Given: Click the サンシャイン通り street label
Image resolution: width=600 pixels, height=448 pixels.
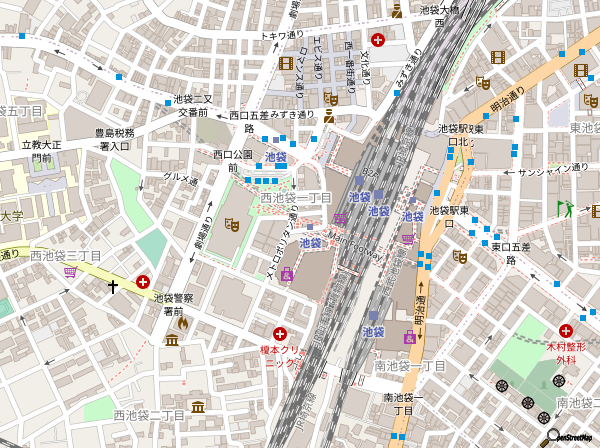Looking at the screenshot, I should coord(549,172).
